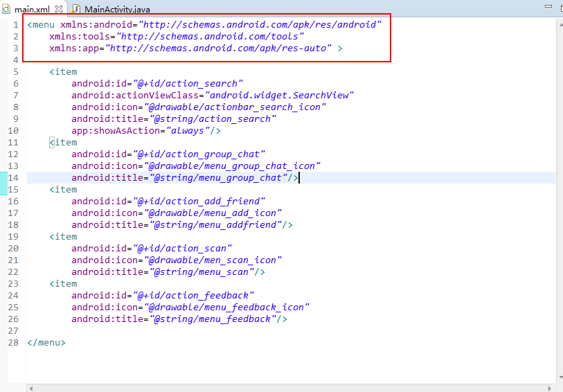563x392 pixels.
Task: Click the "@+id/action_add_friend" value
Action: click(x=199, y=202)
